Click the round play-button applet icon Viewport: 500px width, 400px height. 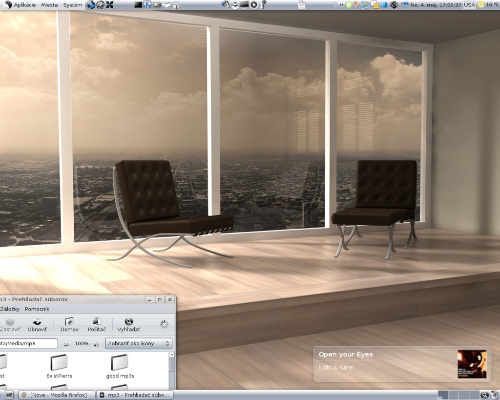(x=254, y=5)
